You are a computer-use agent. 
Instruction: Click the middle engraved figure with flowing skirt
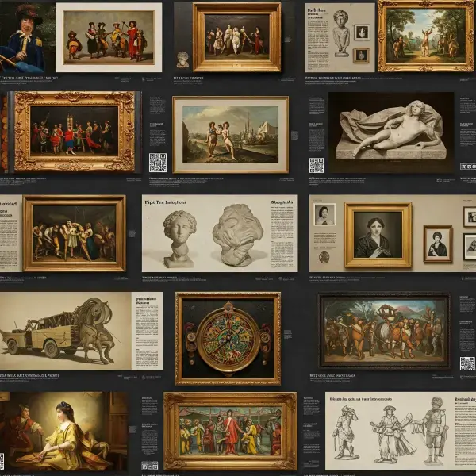click(x=390, y=433)
